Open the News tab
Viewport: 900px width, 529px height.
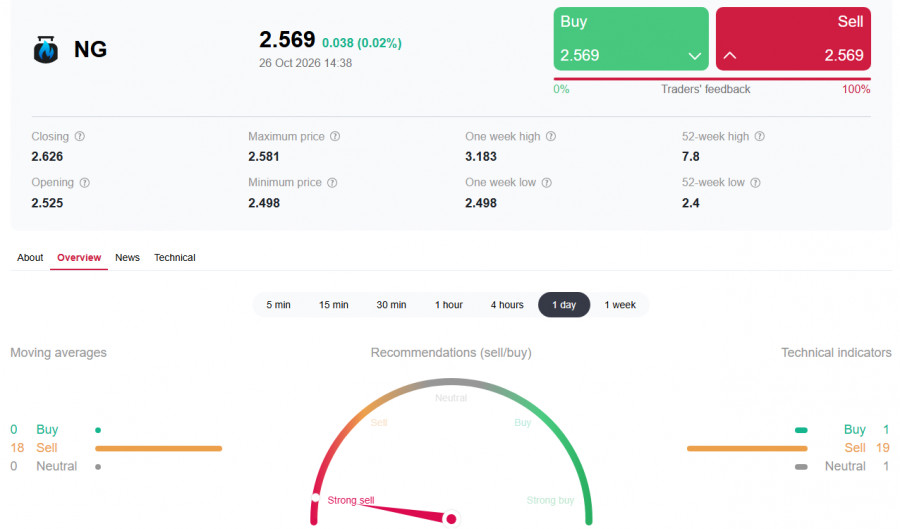(x=127, y=258)
